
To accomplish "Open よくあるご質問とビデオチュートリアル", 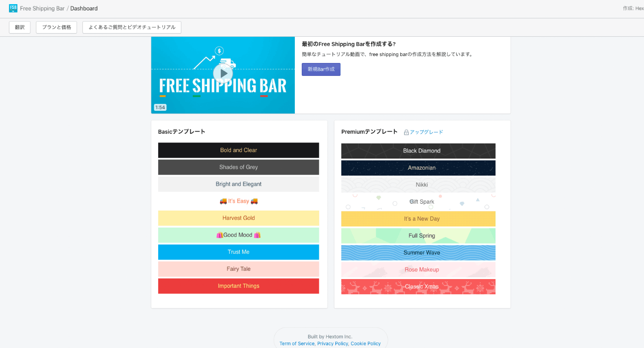I will (132, 27).
